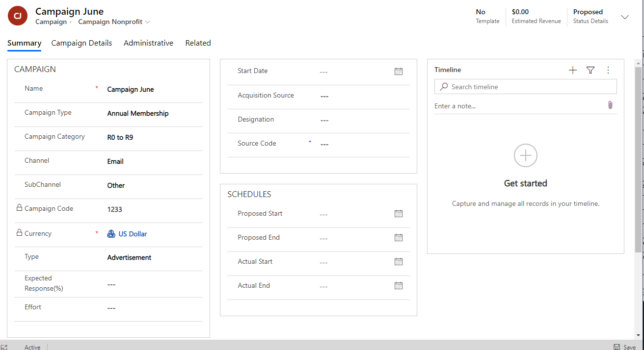Screen dimensions: 644x350
Task: Open the Proposed Start calendar picker
Action: coord(399,214)
